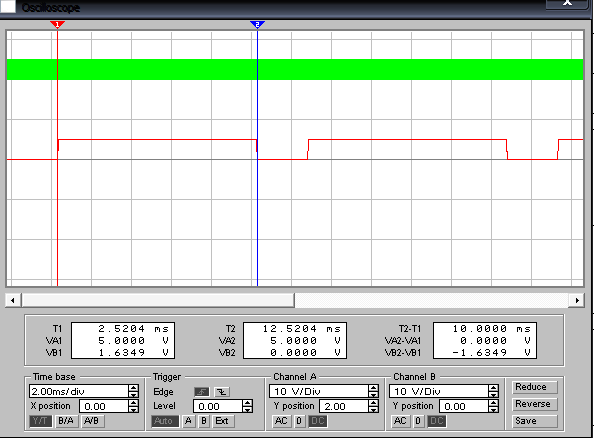Adjust Channel B V/Div stepper

(493, 391)
